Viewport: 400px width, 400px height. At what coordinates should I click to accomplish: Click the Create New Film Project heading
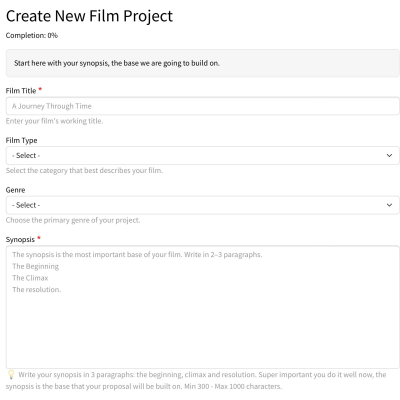point(89,16)
